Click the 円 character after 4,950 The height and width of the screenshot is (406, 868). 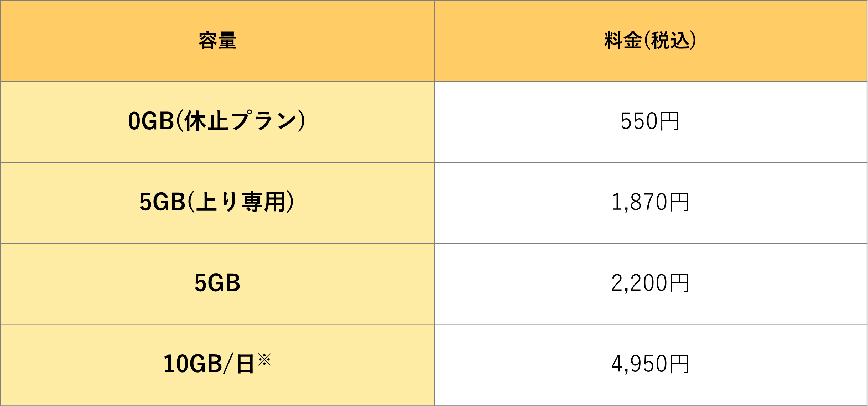679,364
